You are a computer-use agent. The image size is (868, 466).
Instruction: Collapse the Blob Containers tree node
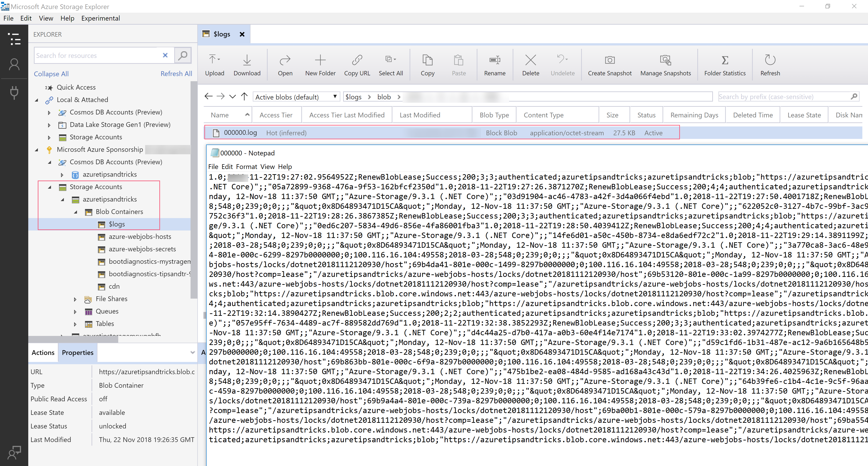(x=75, y=212)
